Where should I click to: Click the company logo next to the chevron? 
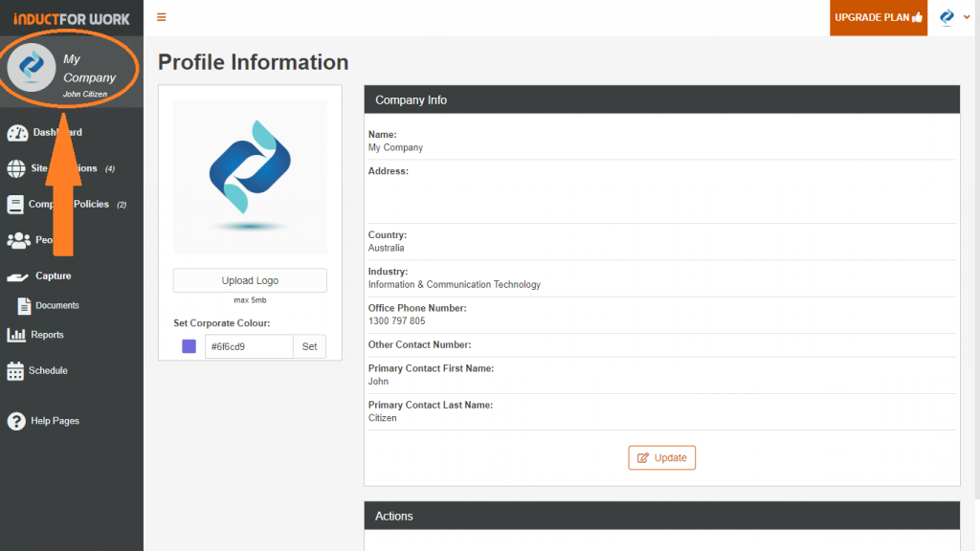(x=946, y=16)
